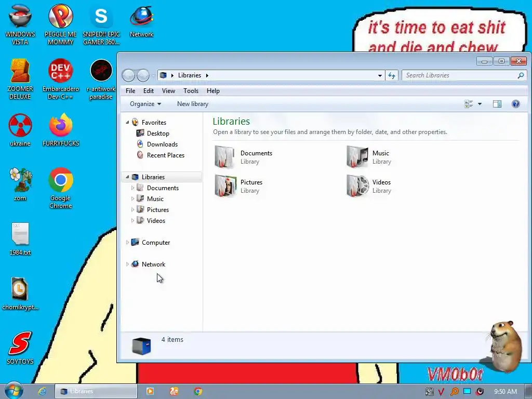This screenshot has height=399, width=532.
Task: Toggle the preview pane button
Action: [x=497, y=104]
